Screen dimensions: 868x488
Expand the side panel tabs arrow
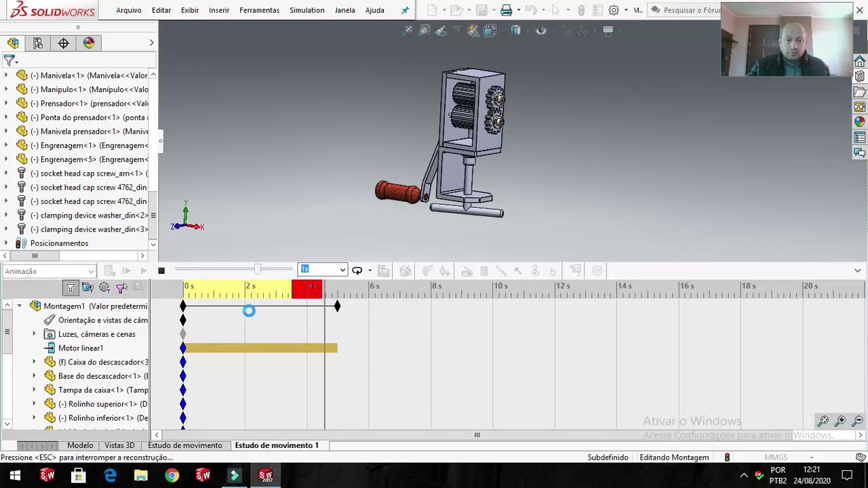click(x=151, y=43)
